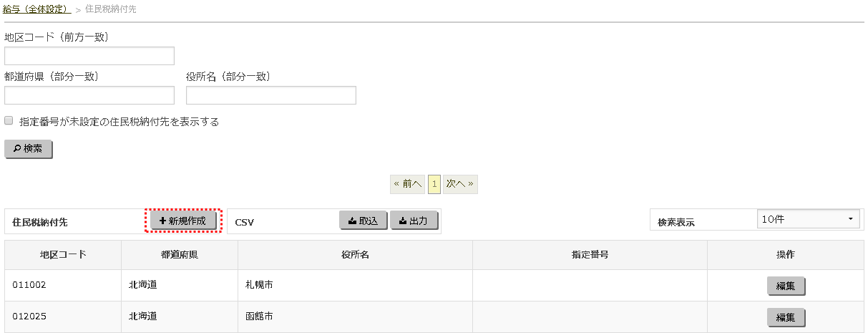Focus the 地区コード input field
The height and width of the screenshot is (333, 868).
(x=89, y=56)
